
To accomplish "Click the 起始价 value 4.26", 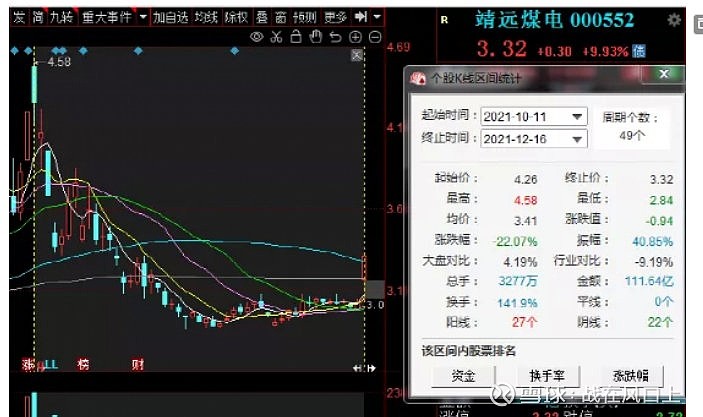I will tap(525, 180).
